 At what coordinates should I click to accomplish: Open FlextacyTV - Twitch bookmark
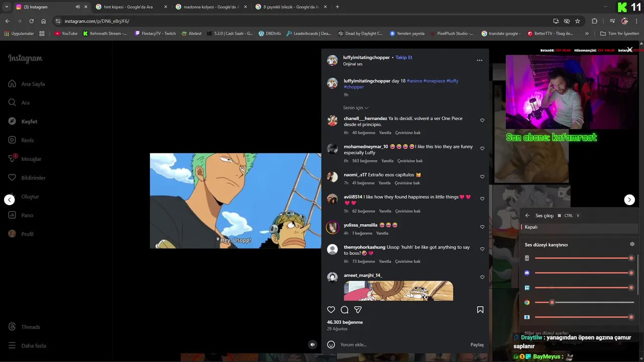pos(155,34)
